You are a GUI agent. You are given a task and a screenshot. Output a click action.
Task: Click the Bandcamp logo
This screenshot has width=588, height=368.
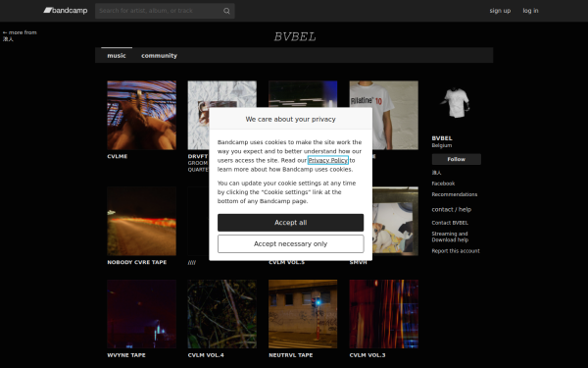tap(66, 11)
